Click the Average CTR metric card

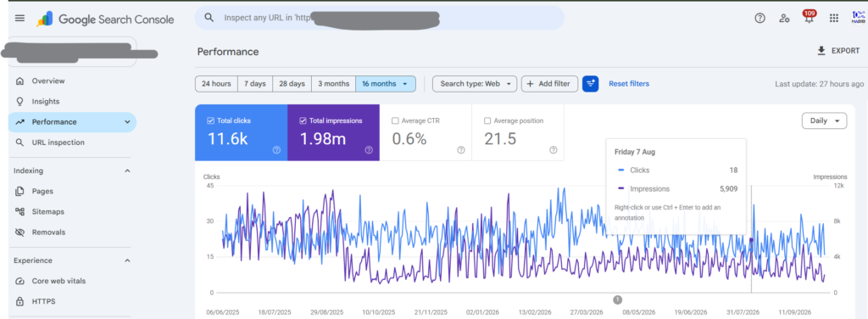pos(426,132)
